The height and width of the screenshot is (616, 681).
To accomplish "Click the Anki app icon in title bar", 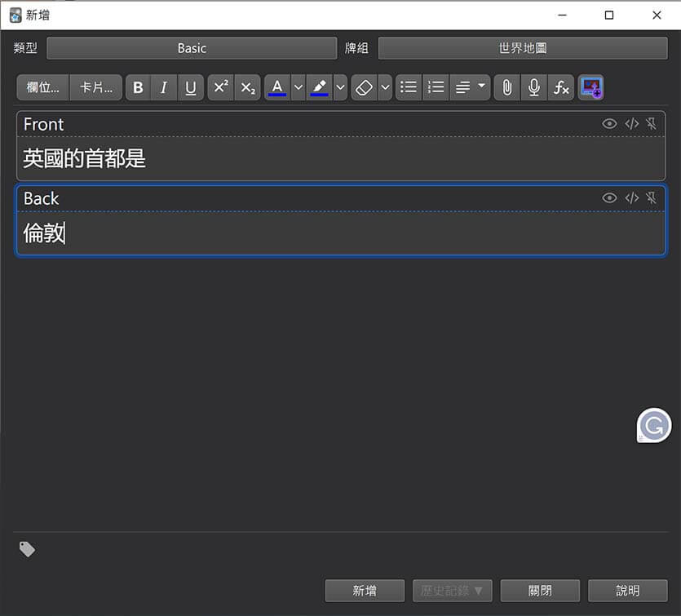I will pos(15,16).
